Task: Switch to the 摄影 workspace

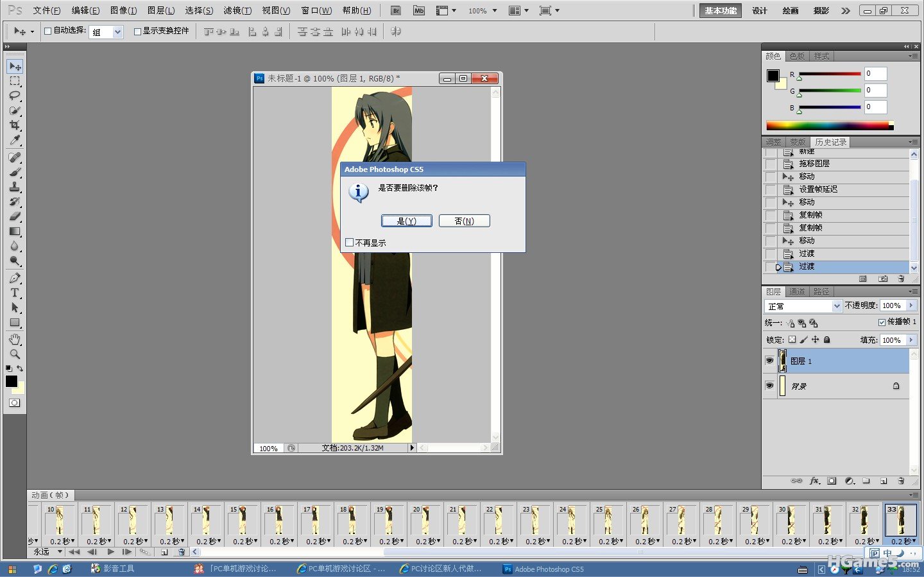Action: pos(821,10)
